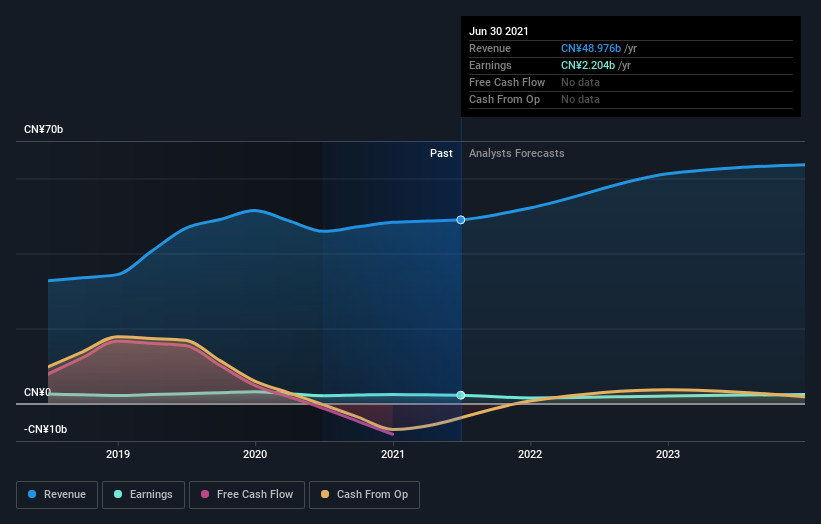Viewport: 821px width, 524px height.
Task: Click the Analysts Forecasts label
Action: pyautogui.click(x=517, y=153)
